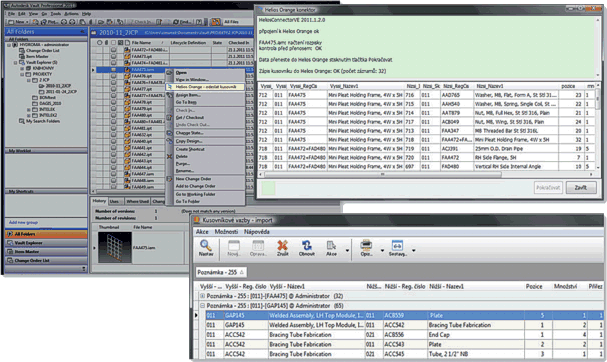This screenshot has height=362, width=607.
Task: Click the Pokračovat button
Action: coord(548,187)
